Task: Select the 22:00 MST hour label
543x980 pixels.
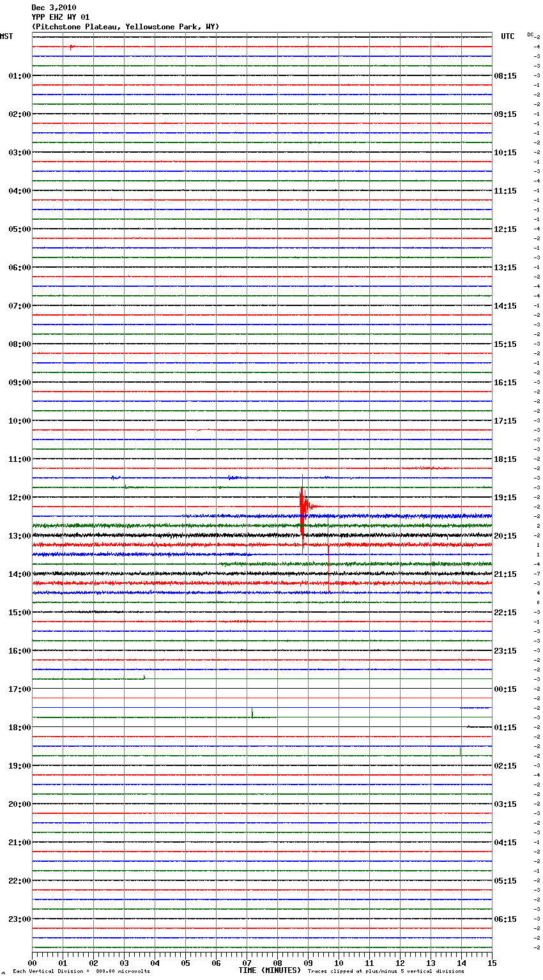Action: (x=20, y=881)
